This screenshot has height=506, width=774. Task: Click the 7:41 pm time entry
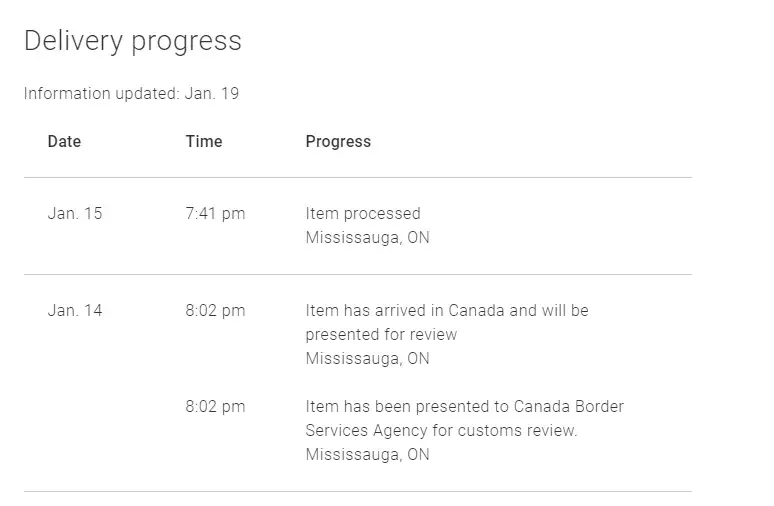click(x=215, y=214)
